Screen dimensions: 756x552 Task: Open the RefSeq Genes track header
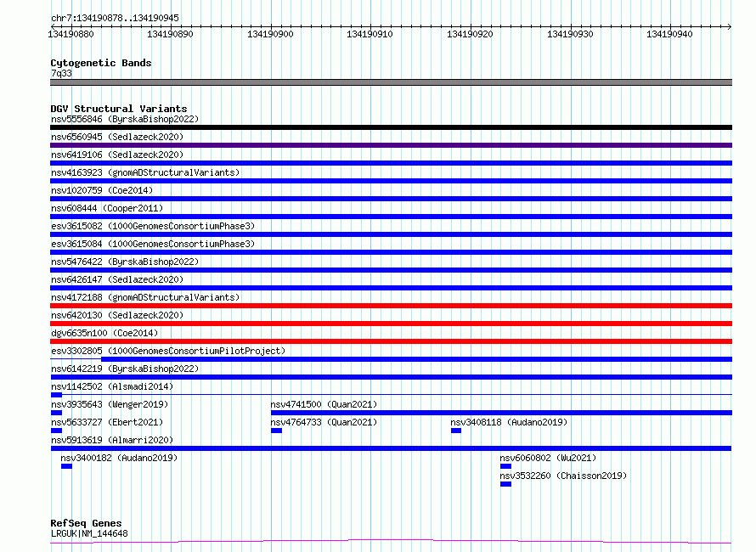click(87, 523)
